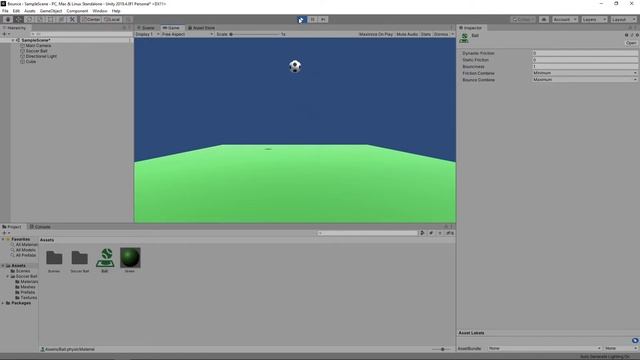Select Directional Light in Hierarchy
This screenshot has width=640, height=360.
41,56
